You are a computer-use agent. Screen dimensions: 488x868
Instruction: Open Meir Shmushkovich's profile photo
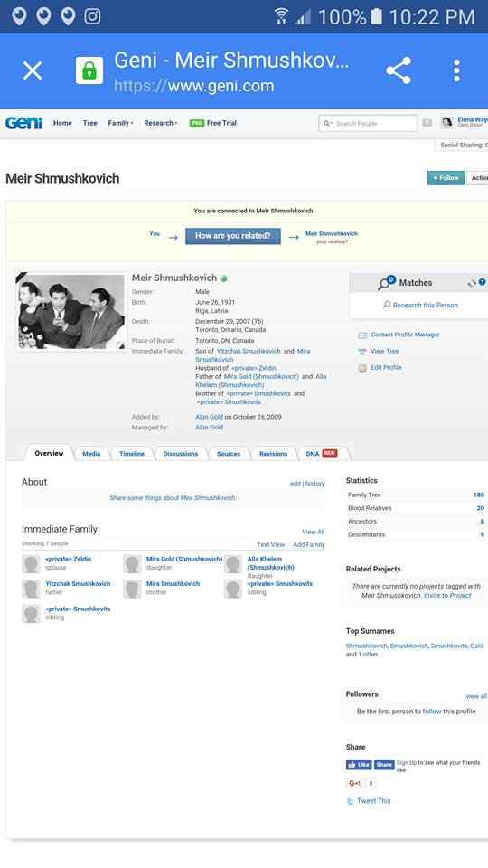71,312
